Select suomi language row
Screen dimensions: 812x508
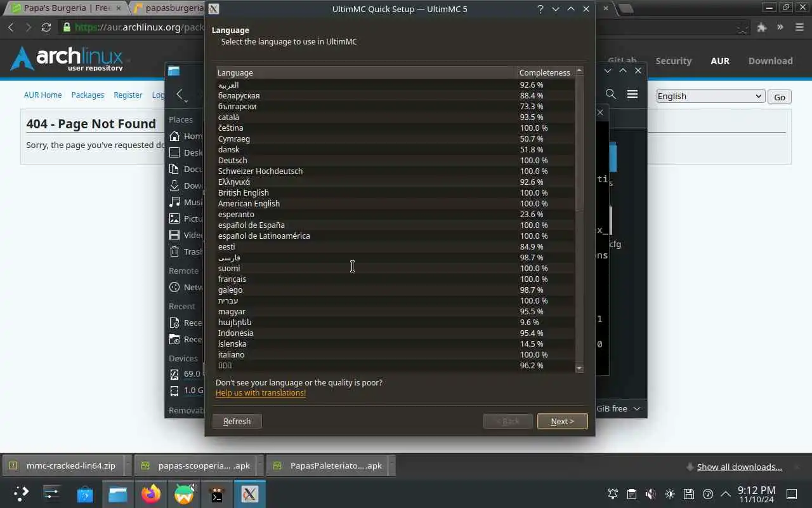395,268
